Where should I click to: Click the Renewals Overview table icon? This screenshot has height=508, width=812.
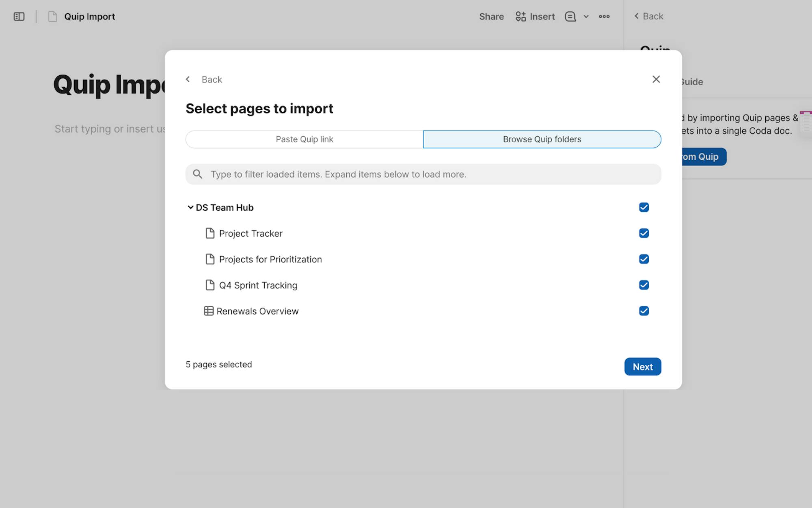tap(209, 311)
